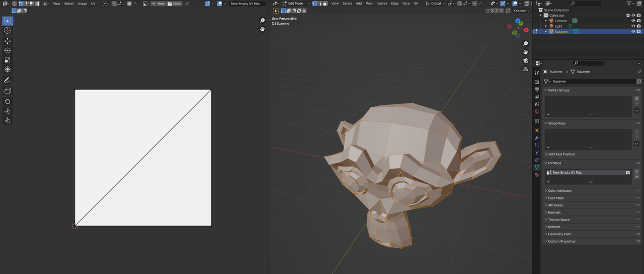644x274 pixels.
Task: Open the Face menu in 3D viewport
Action: click(x=406, y=4)
